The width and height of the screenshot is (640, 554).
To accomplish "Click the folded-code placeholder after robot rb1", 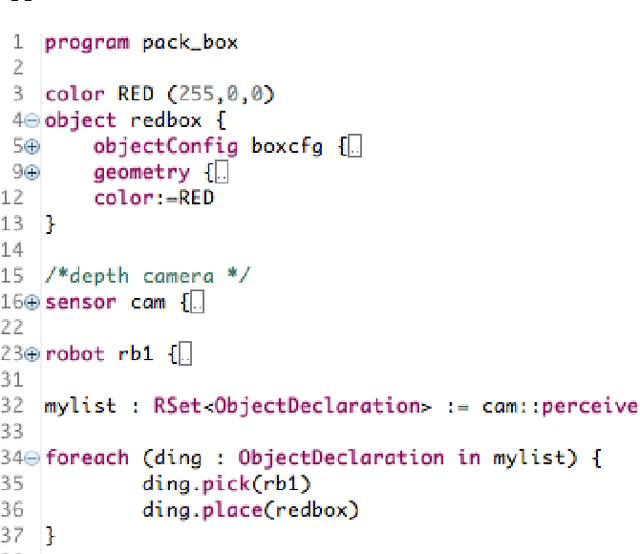I will [184, 354].
